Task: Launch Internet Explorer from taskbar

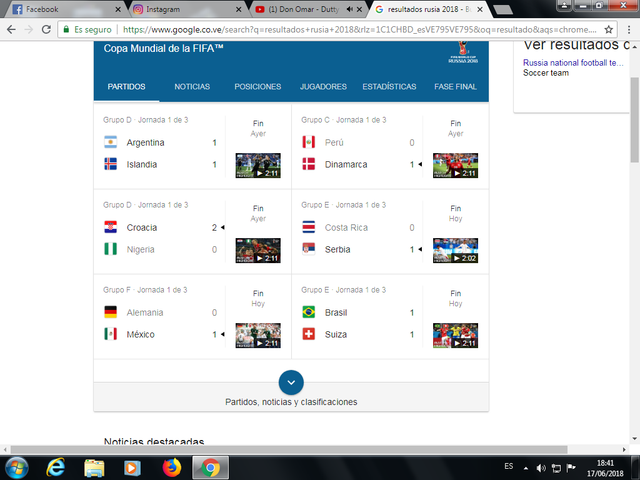Action: pyautogui.click(x=56, y=467)
